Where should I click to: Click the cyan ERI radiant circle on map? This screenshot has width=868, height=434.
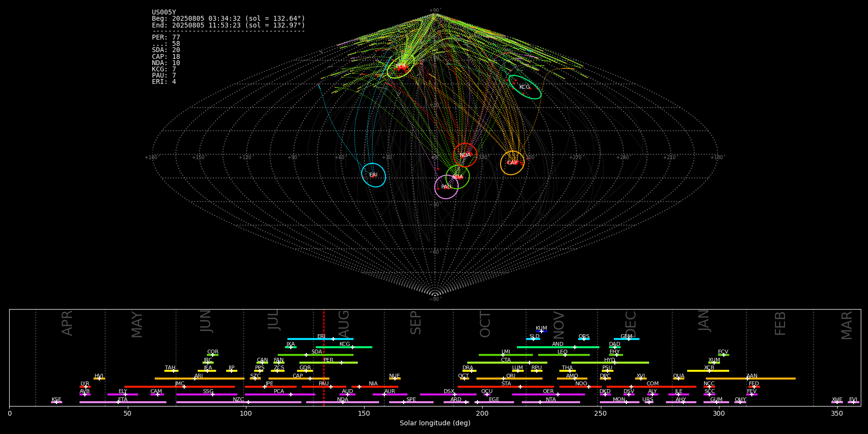tap(373, 175)
